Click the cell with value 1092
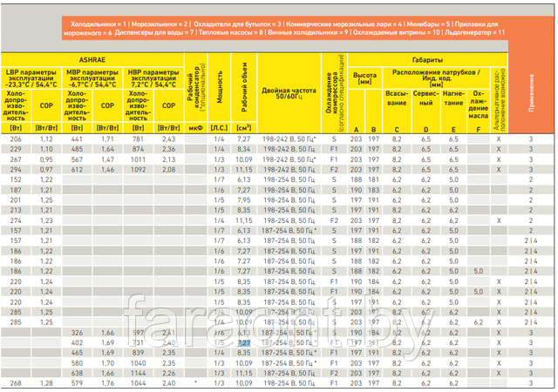 [138, 169]
